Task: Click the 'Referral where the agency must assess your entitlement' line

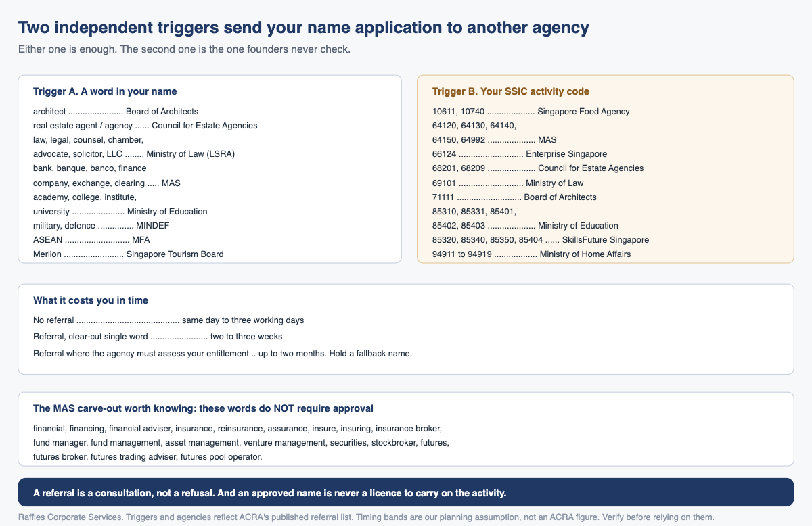Action: [222, 353]
